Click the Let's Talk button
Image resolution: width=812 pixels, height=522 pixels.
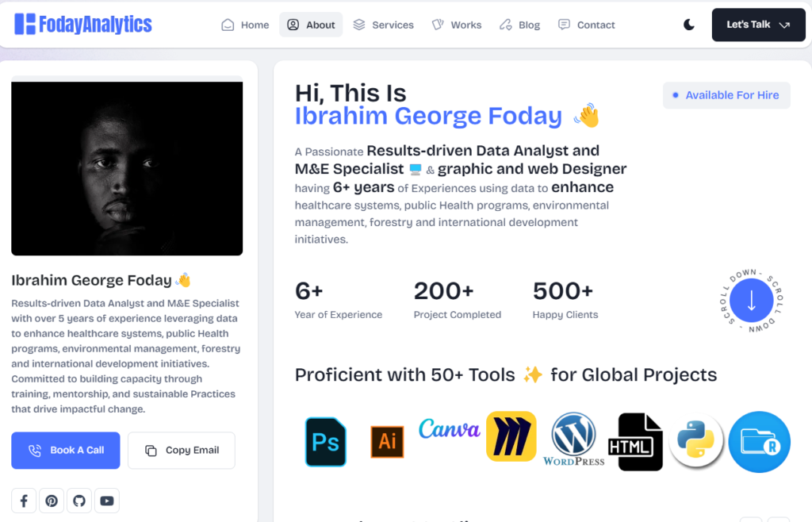point(758,25)
